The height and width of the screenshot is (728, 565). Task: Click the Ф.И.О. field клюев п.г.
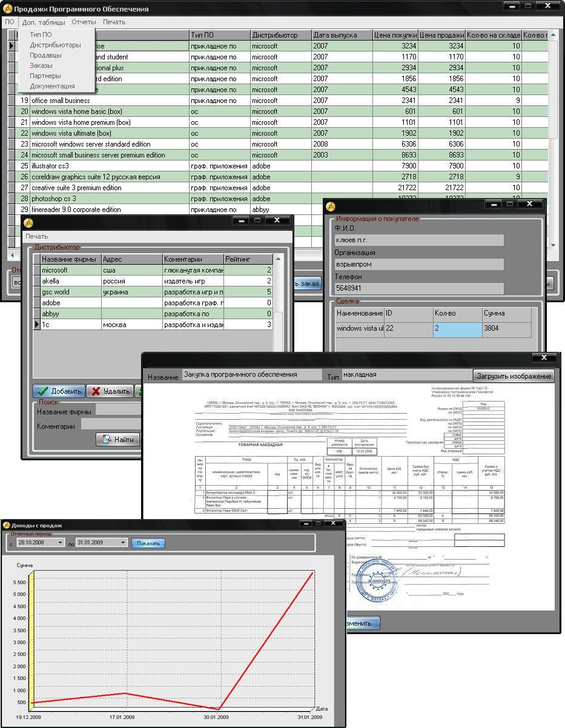[418, 240]
